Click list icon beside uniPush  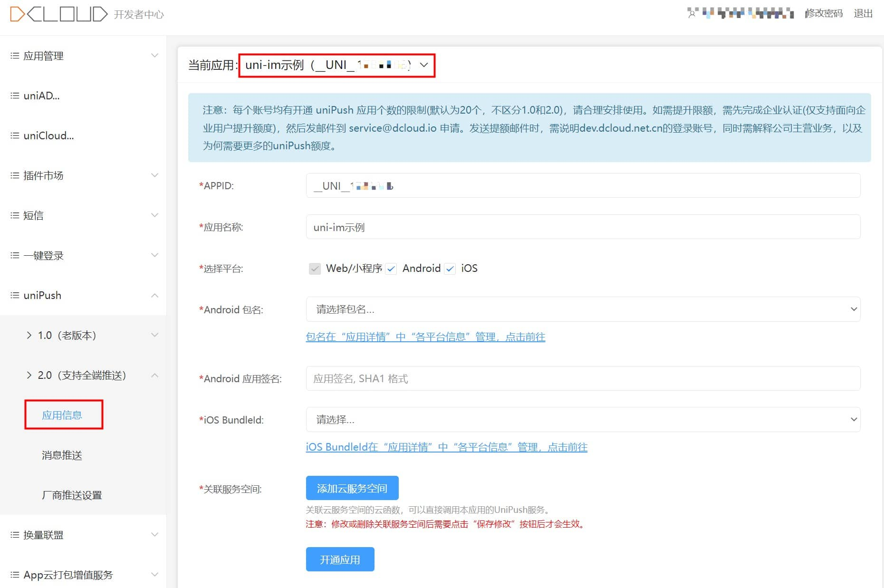coord(15,295)
